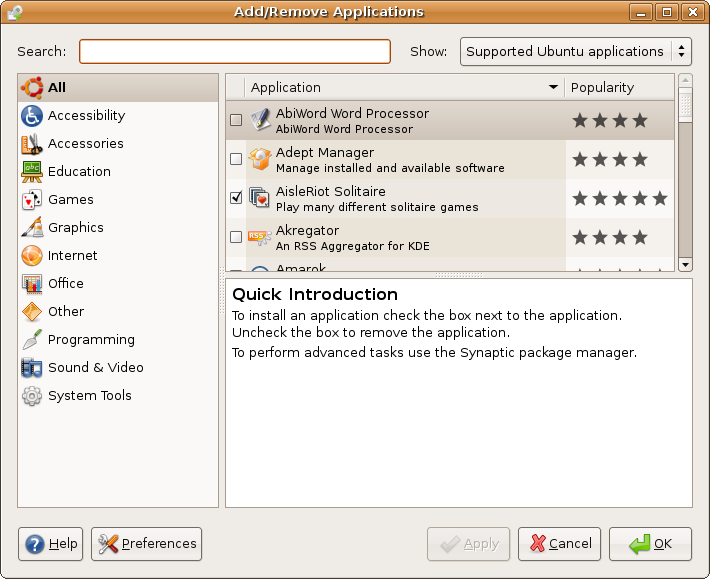Click the Adept Manager package icon

point(260,159)
